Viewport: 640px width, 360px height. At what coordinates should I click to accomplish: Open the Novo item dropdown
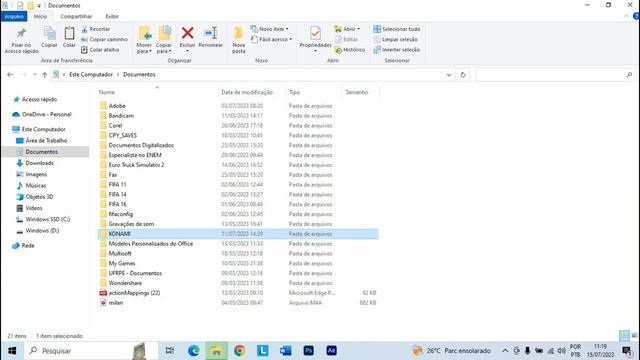click(269, 29)
